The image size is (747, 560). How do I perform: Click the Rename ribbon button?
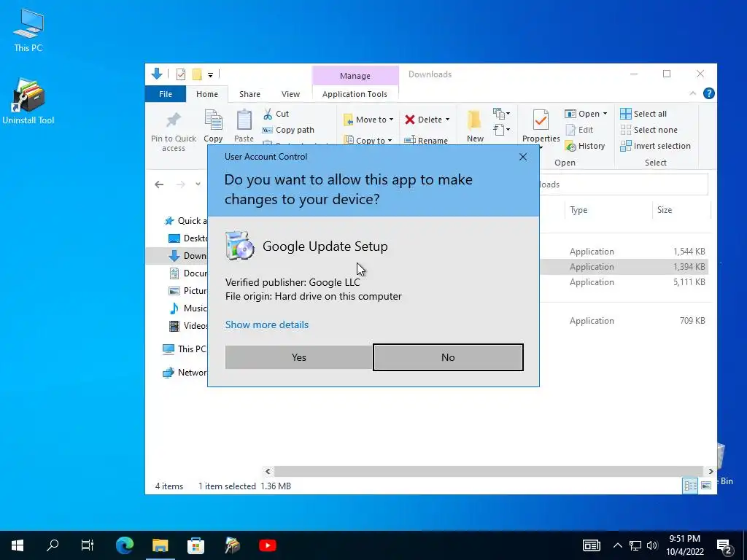[426, 141]
